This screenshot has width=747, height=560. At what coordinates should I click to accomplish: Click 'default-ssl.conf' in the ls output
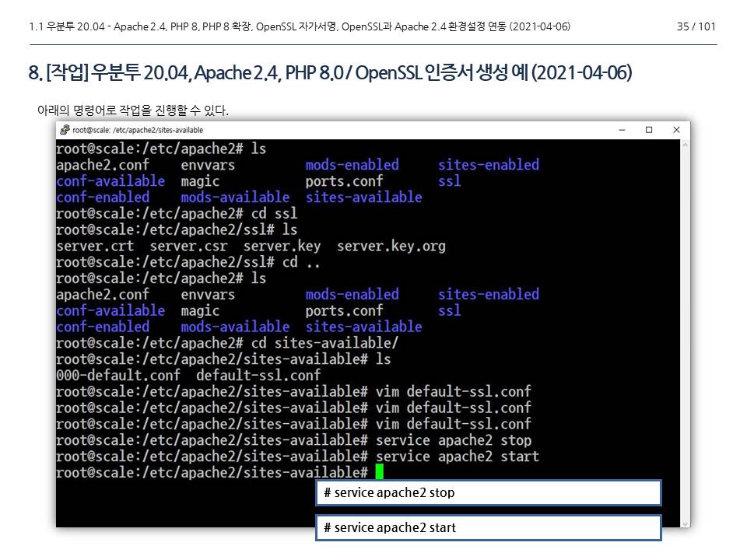click(x=258, y=375)
